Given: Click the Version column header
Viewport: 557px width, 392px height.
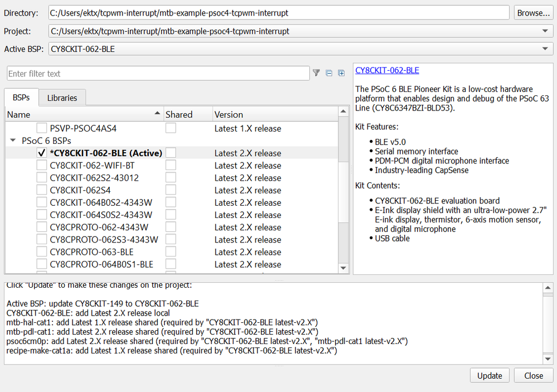Looking at the screenshot, I should tap(275, 114).
